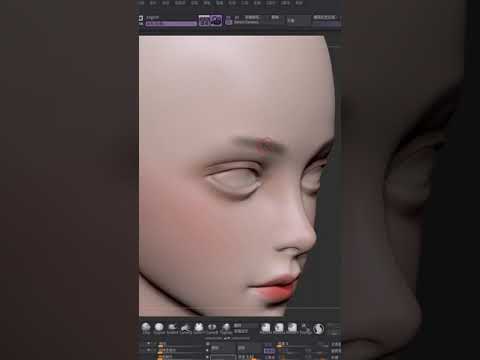Viewport: 480px width, 360px height.
Task: Toggle the highlighted purple Edit mode button
Action: [x=204, y=21]
